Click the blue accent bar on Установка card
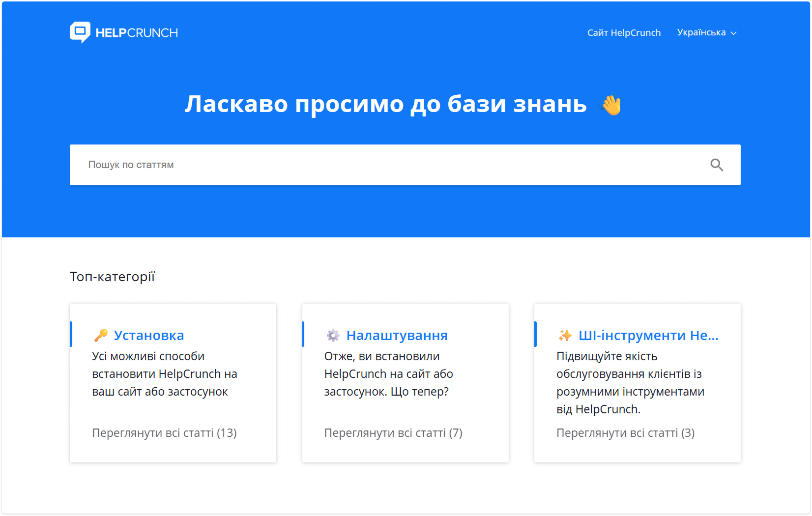Image resolution: width=812 pixels, height=516 pixels. (71, 334)
